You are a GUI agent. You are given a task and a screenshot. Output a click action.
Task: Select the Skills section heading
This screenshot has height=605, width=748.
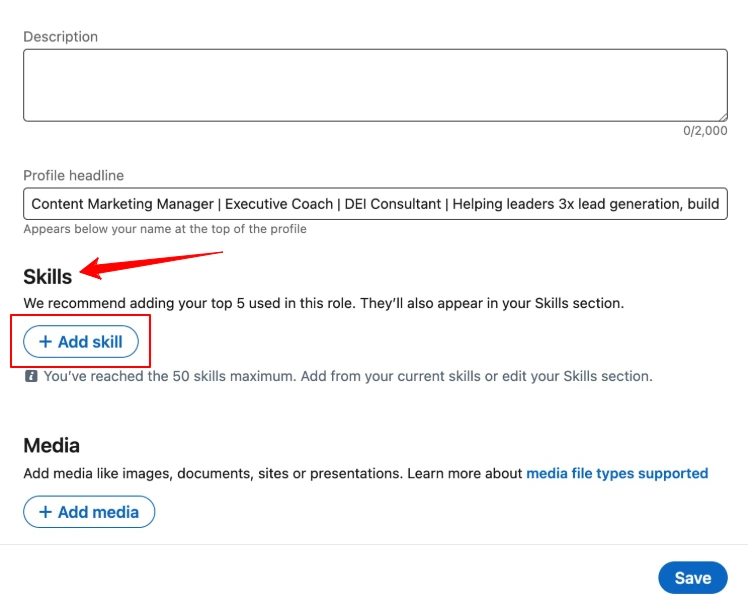point(48,277)
